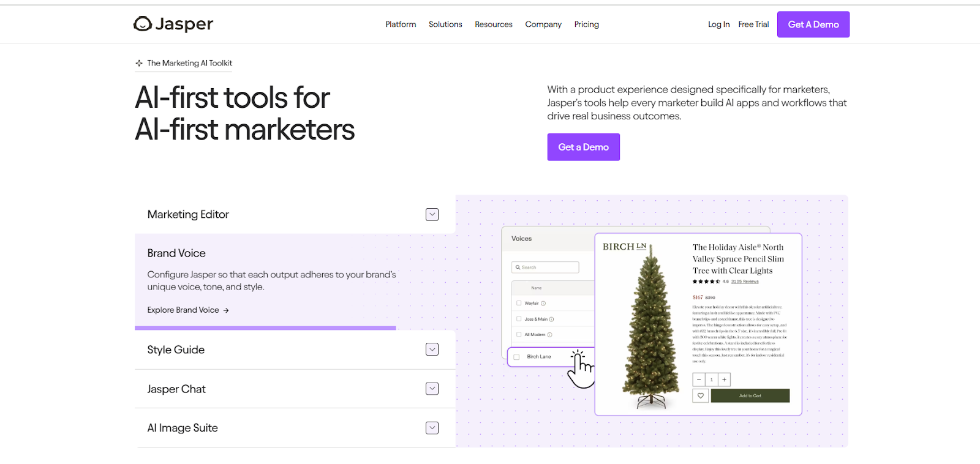980x464 pixels.
Task: Click the Jasper Chat heading text
Action: [x=176, y=389]
